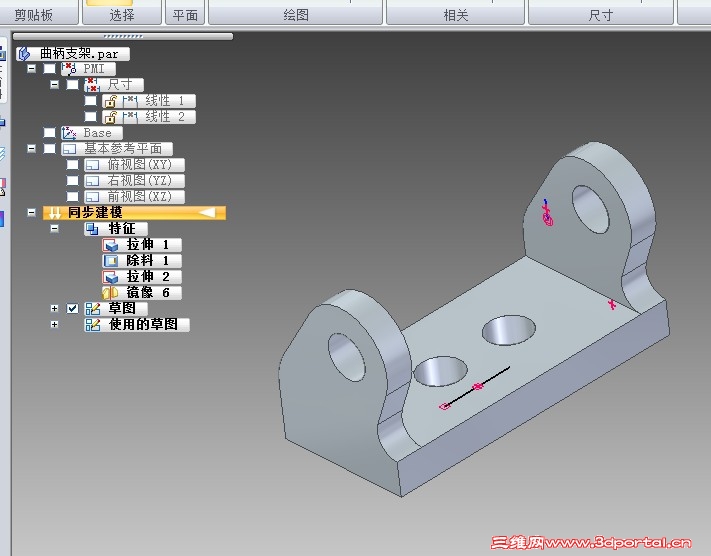The height and width of the screenshot is (556, 711).
Task: Click the 草图 sketch icon
Action: 93,309
